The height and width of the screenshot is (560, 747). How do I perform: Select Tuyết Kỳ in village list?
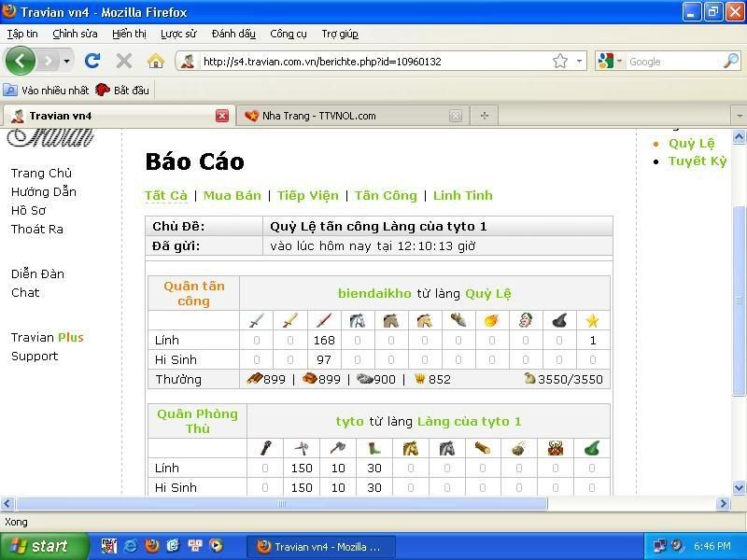(x=698, y=161)
